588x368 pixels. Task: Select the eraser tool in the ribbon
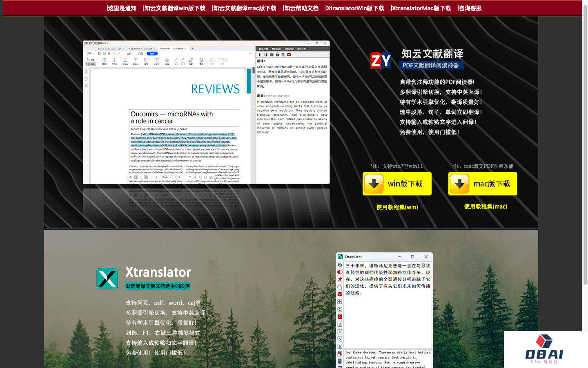tap(201, 61)
